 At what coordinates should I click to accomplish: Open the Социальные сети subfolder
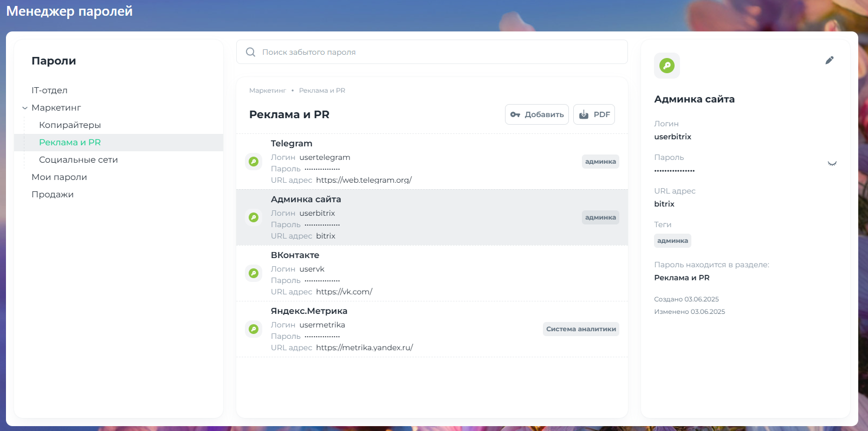coord(78,160)
